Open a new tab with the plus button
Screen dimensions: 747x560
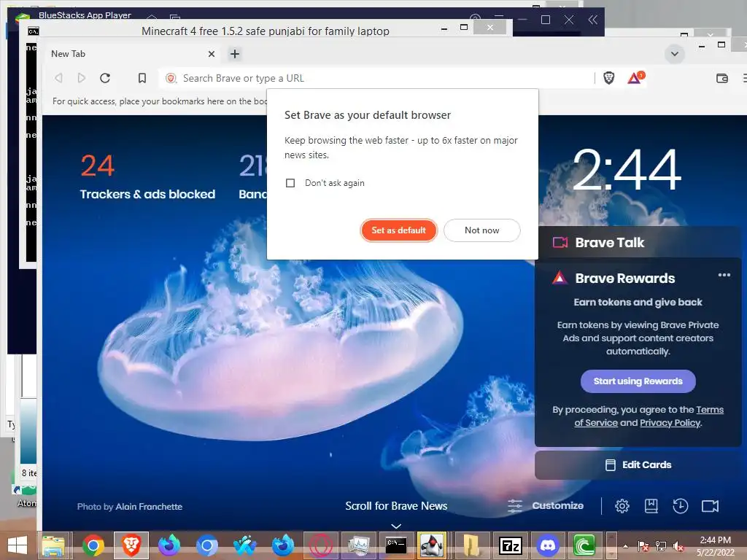tap(234, 54)
